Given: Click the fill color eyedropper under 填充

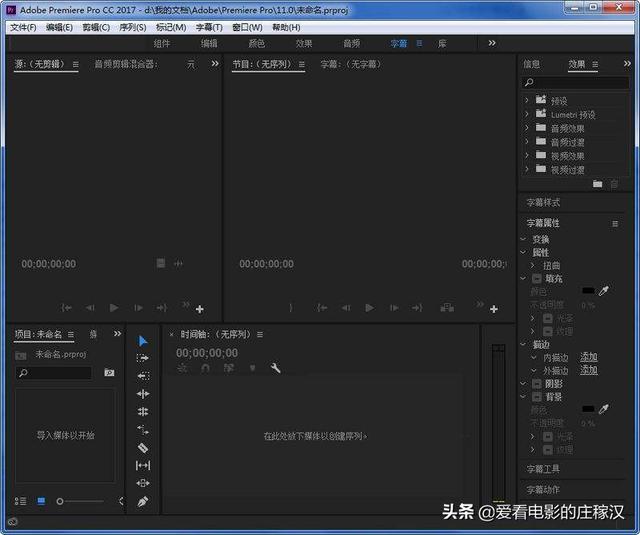Looking at the screenshot, I should coord(604,291).
